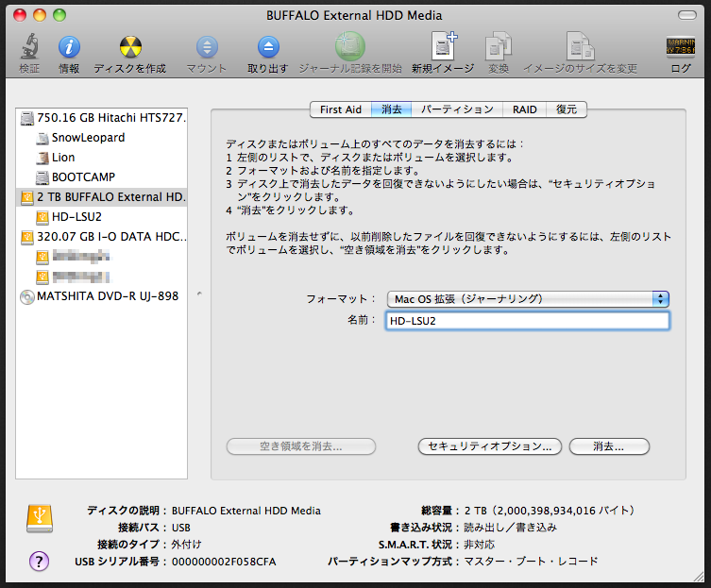This screenshot has width=711, height=588.
Task: Click the large orange USB disk icon at bottom
Action: click(40, 518)
